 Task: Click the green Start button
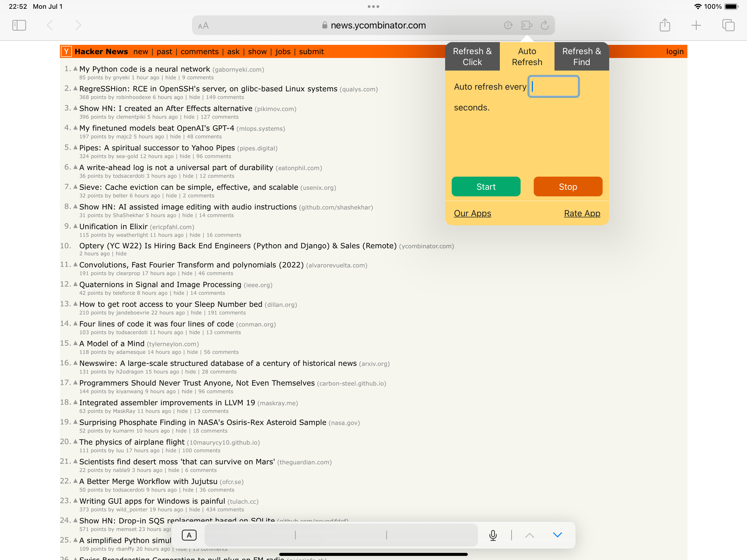[486, 186]
